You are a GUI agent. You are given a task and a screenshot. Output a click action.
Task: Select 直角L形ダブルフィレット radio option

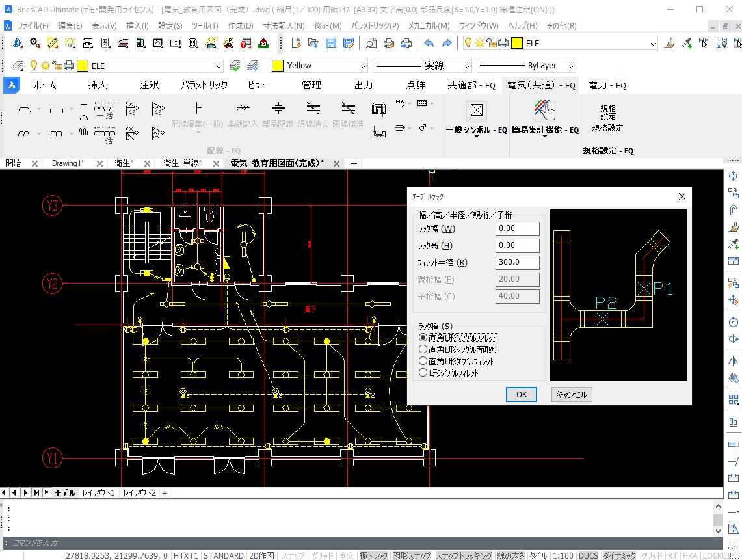coord(423,361)
